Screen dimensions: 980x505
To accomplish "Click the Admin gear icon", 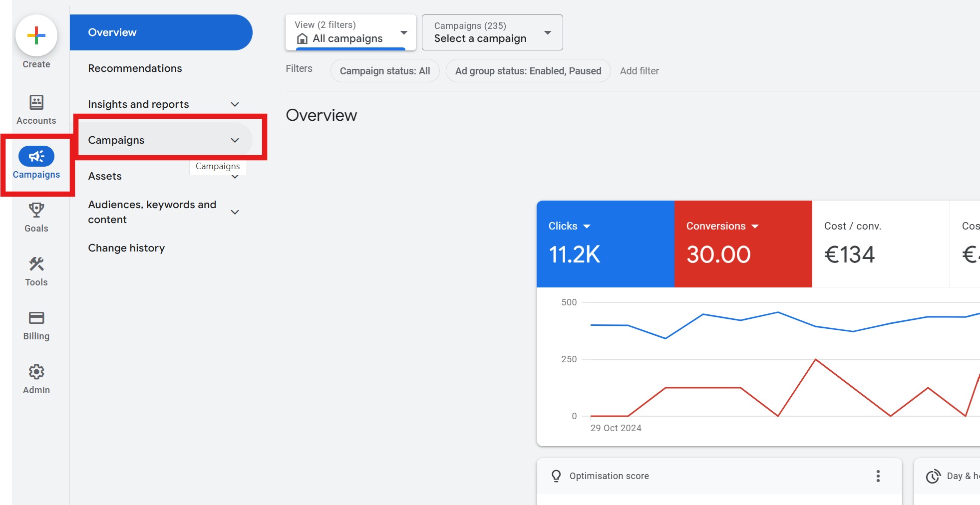I will (x=36, y=372).
